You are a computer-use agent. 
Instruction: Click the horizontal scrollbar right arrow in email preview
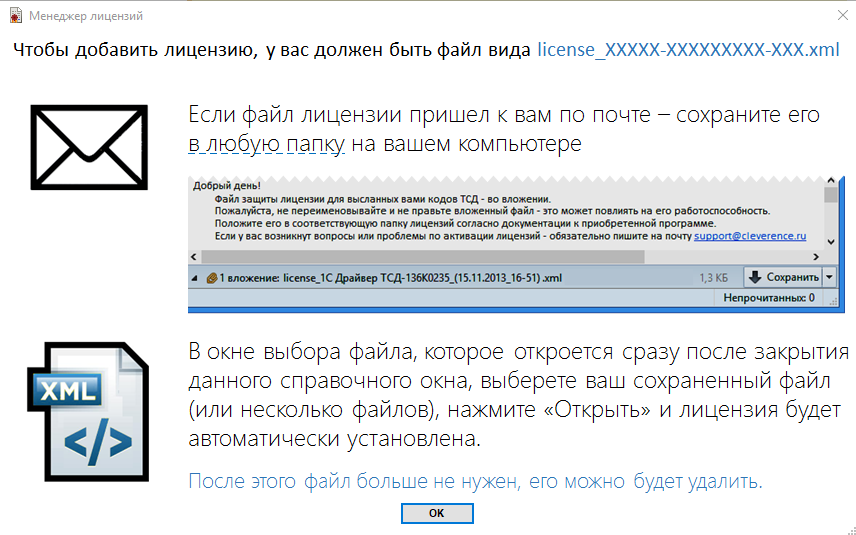816,257
